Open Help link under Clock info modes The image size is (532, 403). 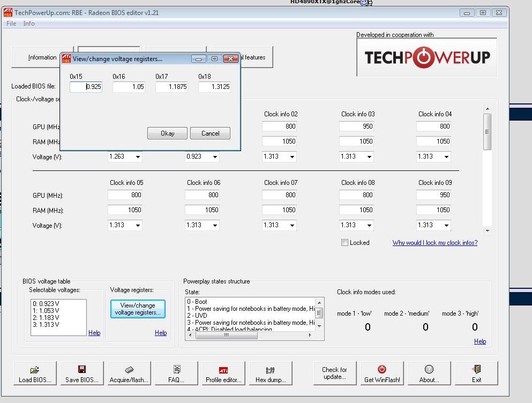tap(480, 341)
